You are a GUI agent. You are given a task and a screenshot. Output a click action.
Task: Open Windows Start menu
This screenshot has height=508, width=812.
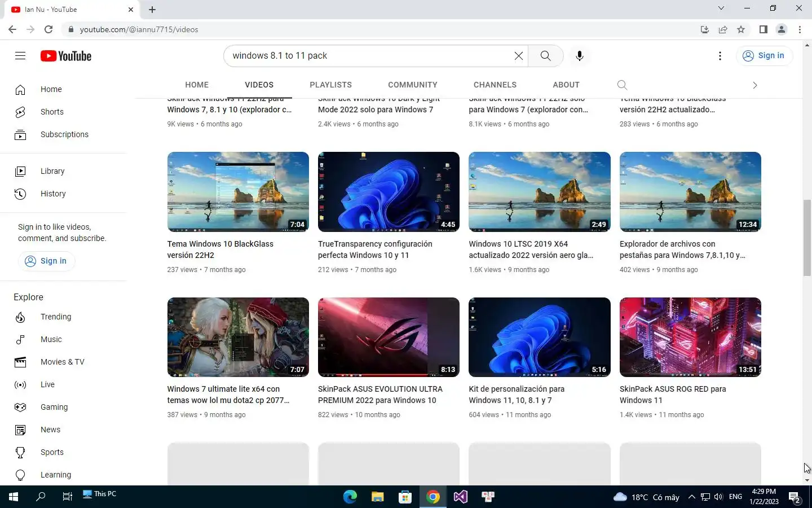coord(13,497)
